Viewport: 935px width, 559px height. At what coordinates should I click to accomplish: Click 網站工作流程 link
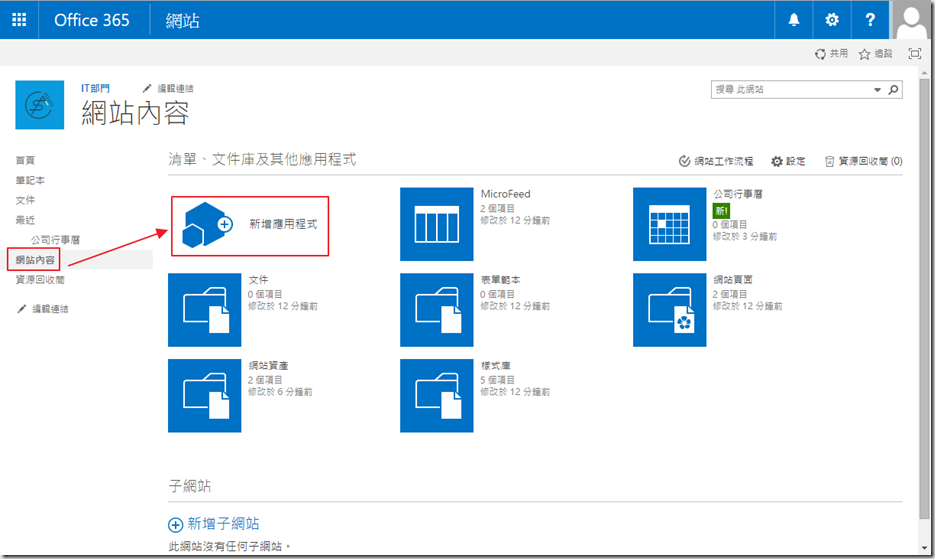tap(716, 161)
